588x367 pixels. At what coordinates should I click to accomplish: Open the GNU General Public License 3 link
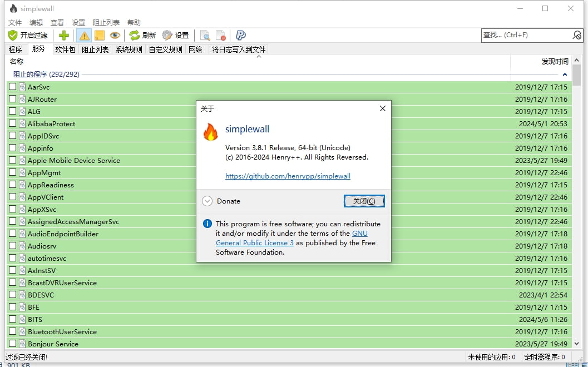[x=291, y=238]
